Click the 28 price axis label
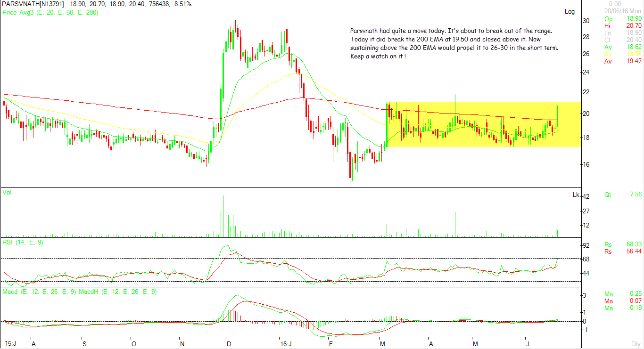This screenshot has width=644, height=349. click(x=586, y=37)
